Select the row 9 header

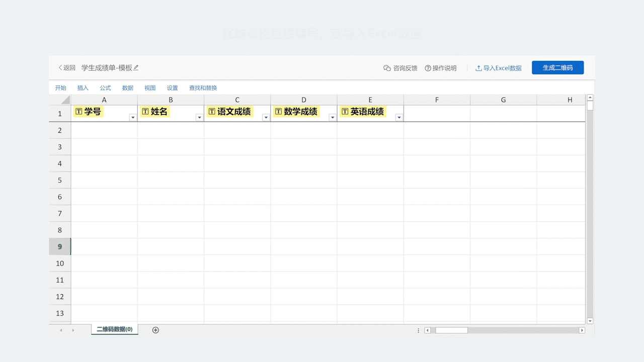tap(60, 246)
